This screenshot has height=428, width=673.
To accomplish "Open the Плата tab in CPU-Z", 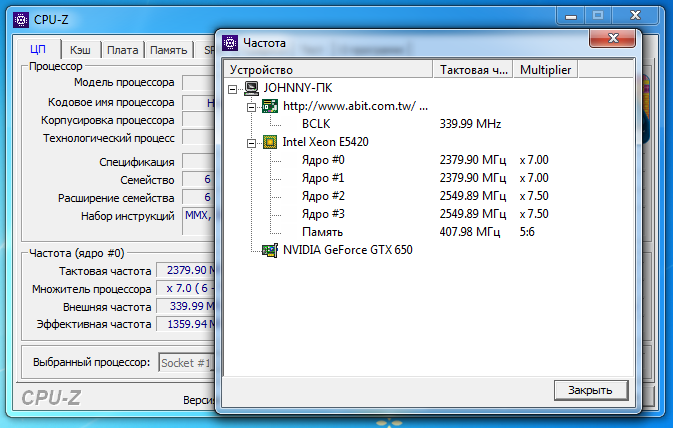I will point(122,50).
